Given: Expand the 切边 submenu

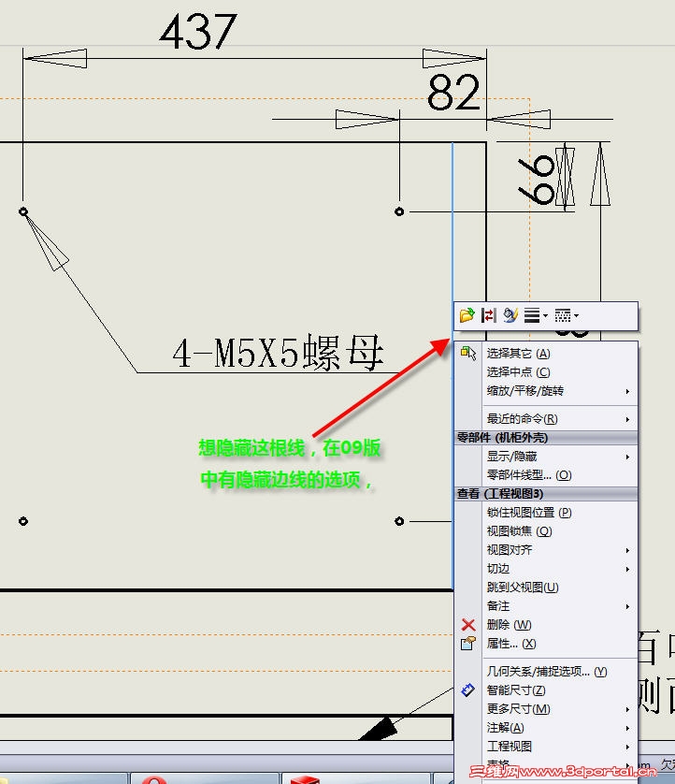Looking at the screenshot, I should [x=546, y=569].
